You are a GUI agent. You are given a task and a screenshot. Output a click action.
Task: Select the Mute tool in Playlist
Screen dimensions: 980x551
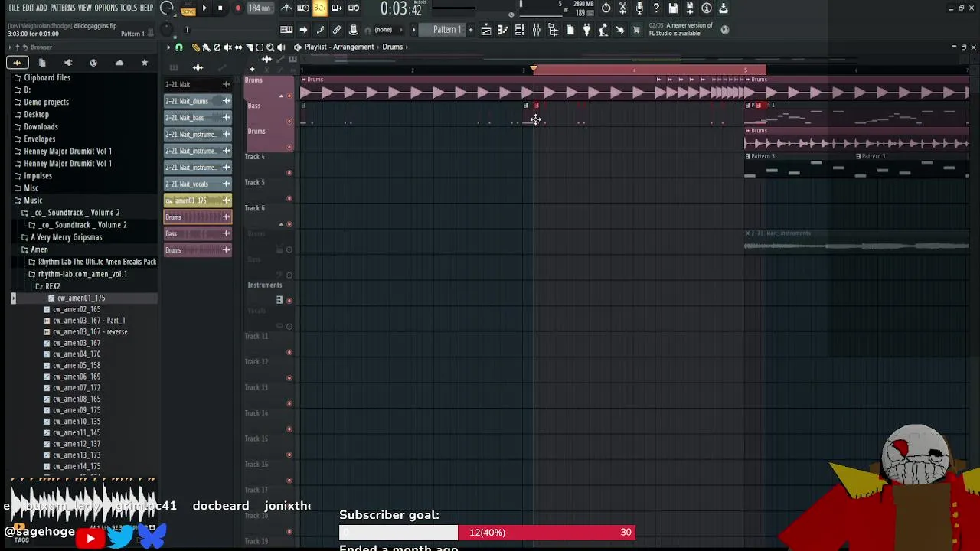[x=227, y=47]
